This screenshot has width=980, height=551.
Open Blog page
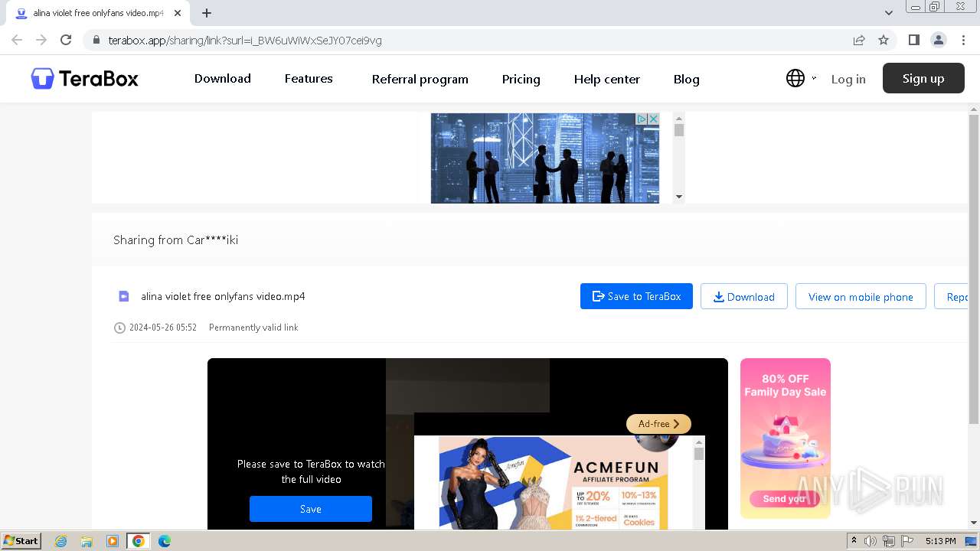point(687,79)
